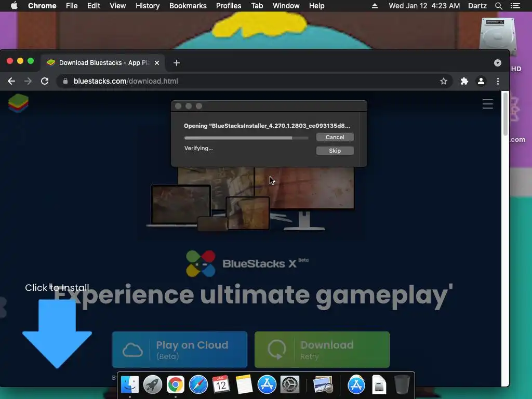This screenshot has width=532, height=399.
Task: Click the date and time in menu bar
Action: point(424,6)
